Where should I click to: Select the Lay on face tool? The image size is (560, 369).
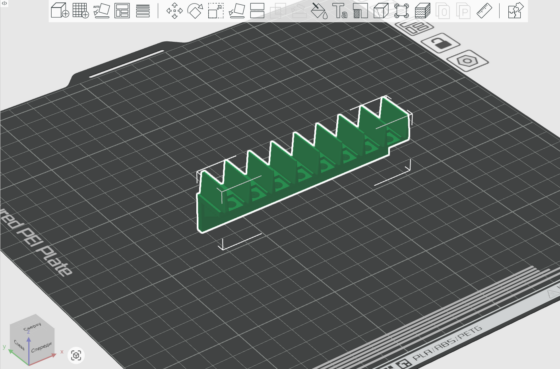237,11
